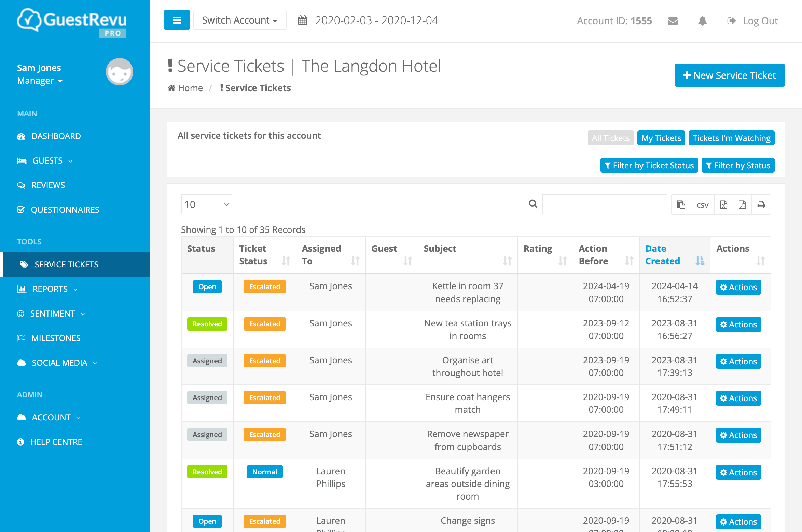Viewport: 802px width, 532px height.
Task: Export table to Excel file icon
Action: coord(723,205)
